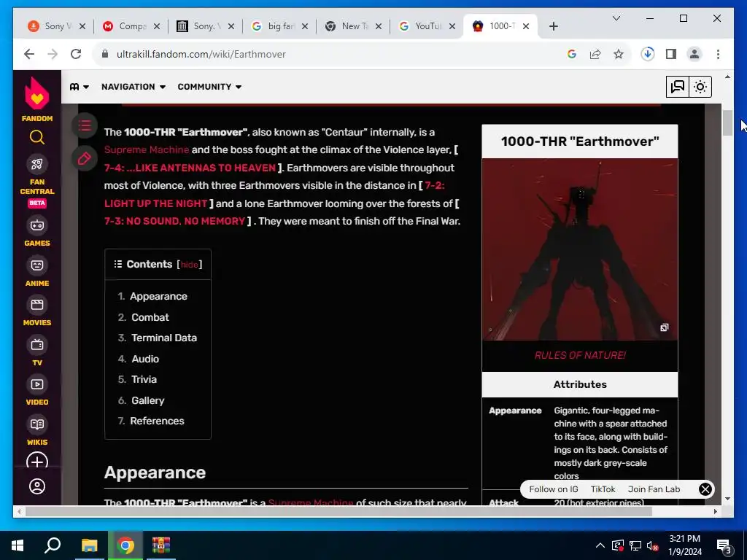Open a new Chrome tab
Screen dimensions: 747x560
coord(553,26)
